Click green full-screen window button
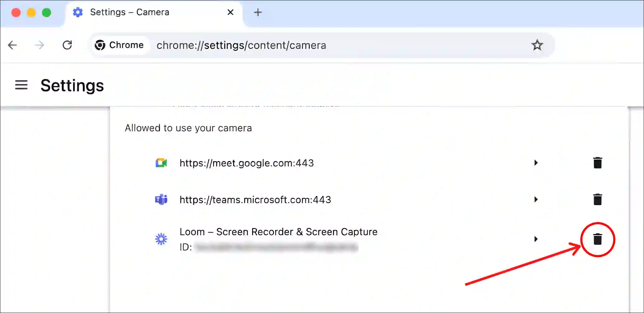 click(x=46, y=12)
